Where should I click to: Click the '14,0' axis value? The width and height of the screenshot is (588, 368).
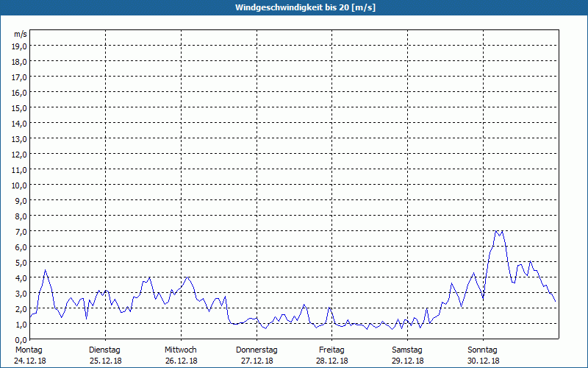coord(20,124)
